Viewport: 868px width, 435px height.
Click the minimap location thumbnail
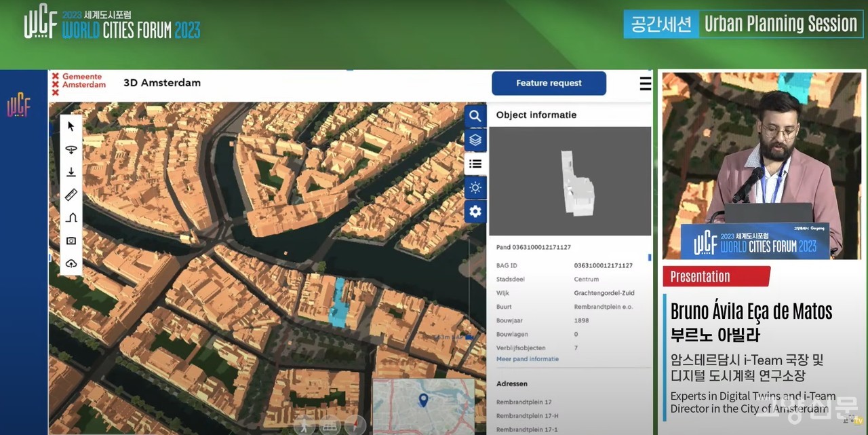[422, 406]
